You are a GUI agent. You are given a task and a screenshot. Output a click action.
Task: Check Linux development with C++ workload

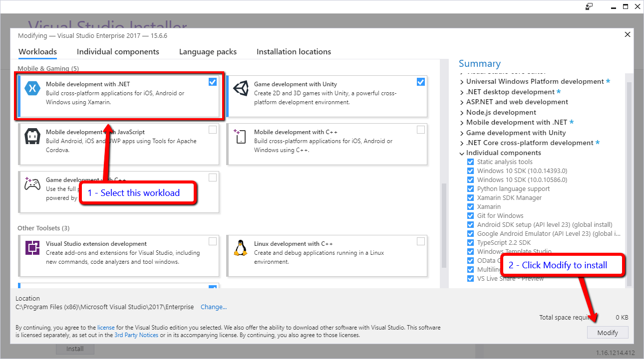421,241
